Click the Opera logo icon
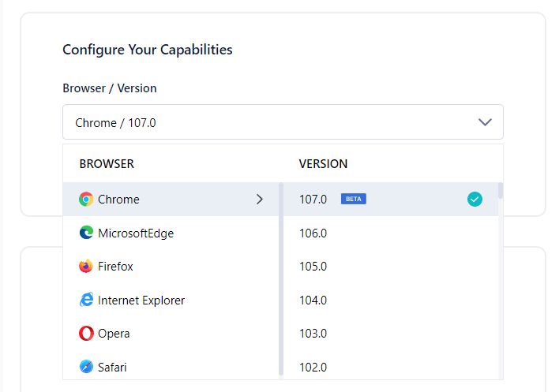Viewport: 559px width, 392px height. click(x=86, y=334)
